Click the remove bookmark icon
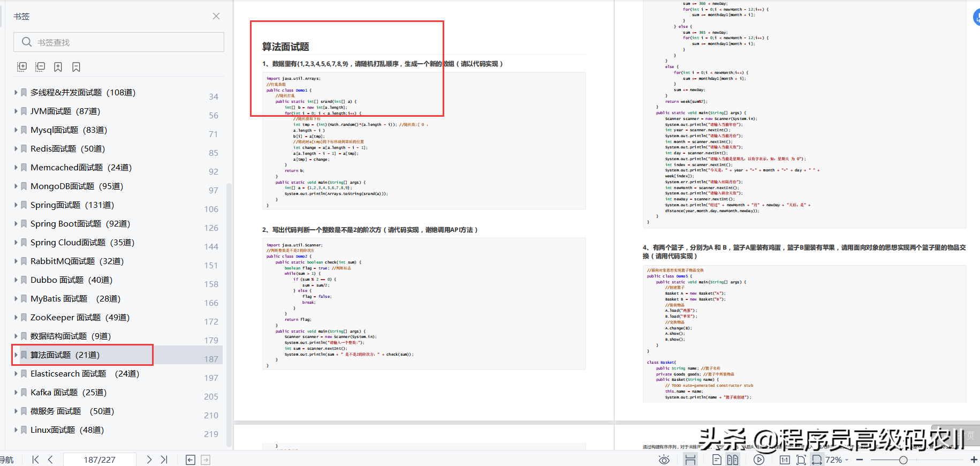Screen dimensions: 980x466 click(x=77, y=67)
